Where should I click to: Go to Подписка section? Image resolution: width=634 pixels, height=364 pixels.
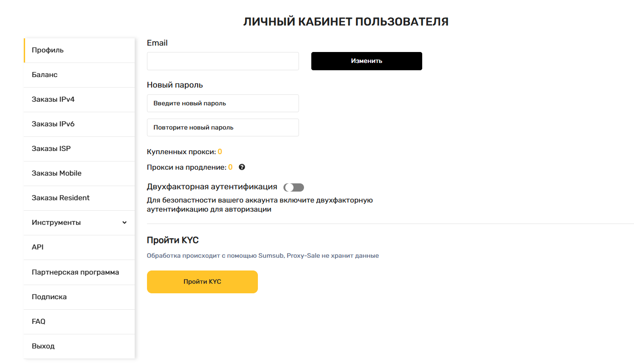79,297
